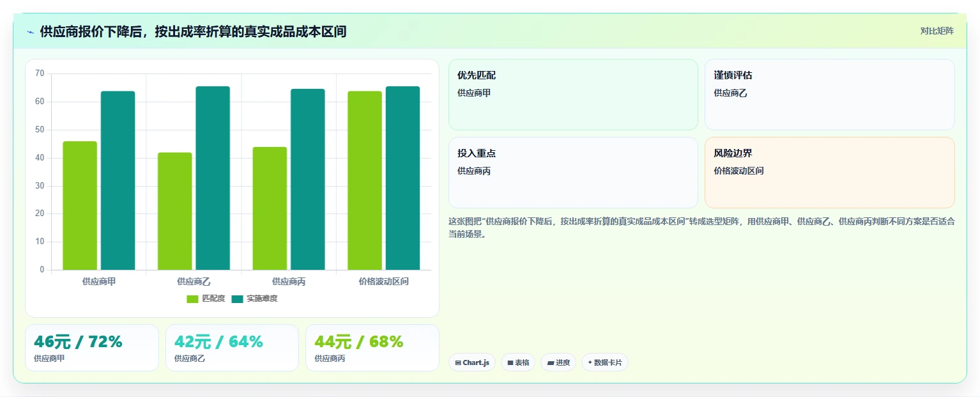The image size is (980, 397).
Task: Click the 供应商丙 light green 匹配度 bar
Action: [270, 208]
